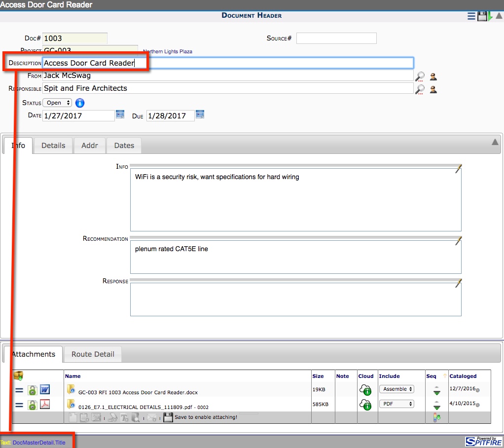Viewport: 504px width, 448px height.
Task: Collapse the Info tab panel using the triangle
Action: click(495, 142)
